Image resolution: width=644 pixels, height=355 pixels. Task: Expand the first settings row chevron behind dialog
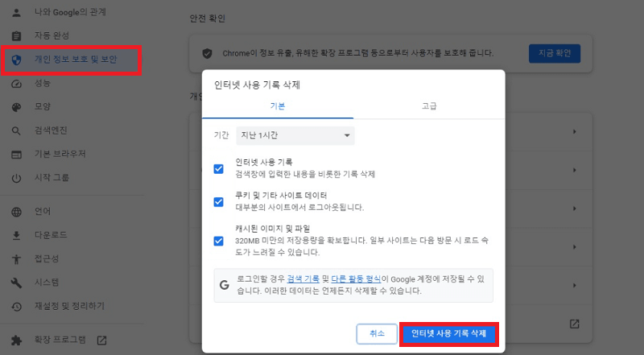(575, 132)
